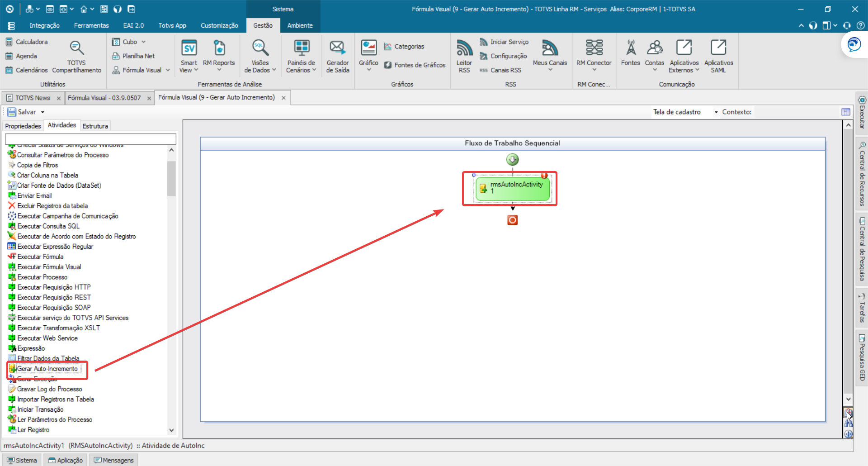Open the Gráfico tool
The image size is (868, 466).
(368, 57)
